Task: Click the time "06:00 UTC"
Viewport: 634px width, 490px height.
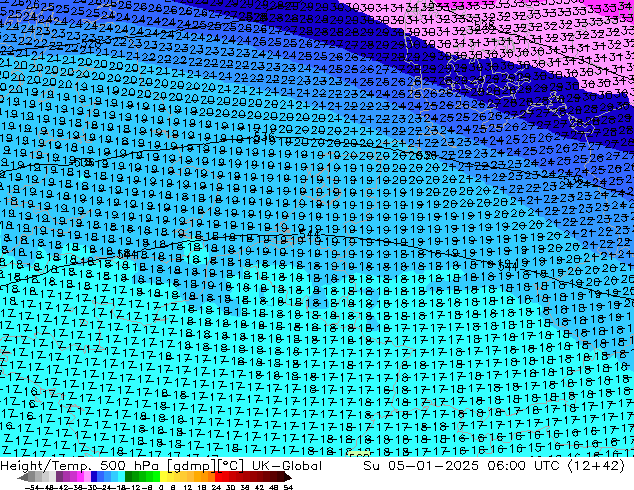Action: point(523,466)
